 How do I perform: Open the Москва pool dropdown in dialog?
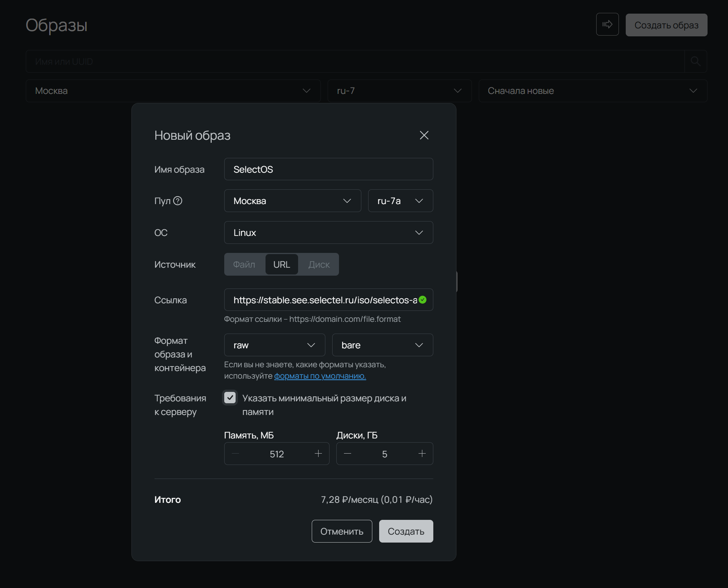coord(292,201)
